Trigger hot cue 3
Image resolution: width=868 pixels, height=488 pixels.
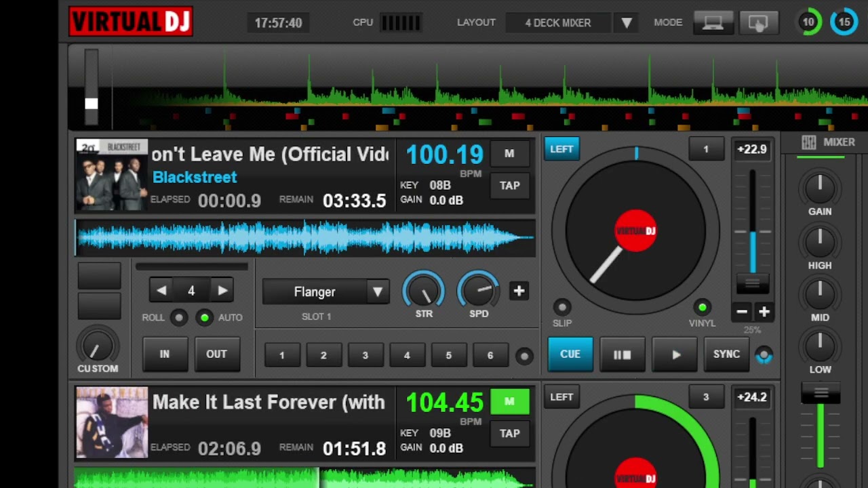click(365, 355)
